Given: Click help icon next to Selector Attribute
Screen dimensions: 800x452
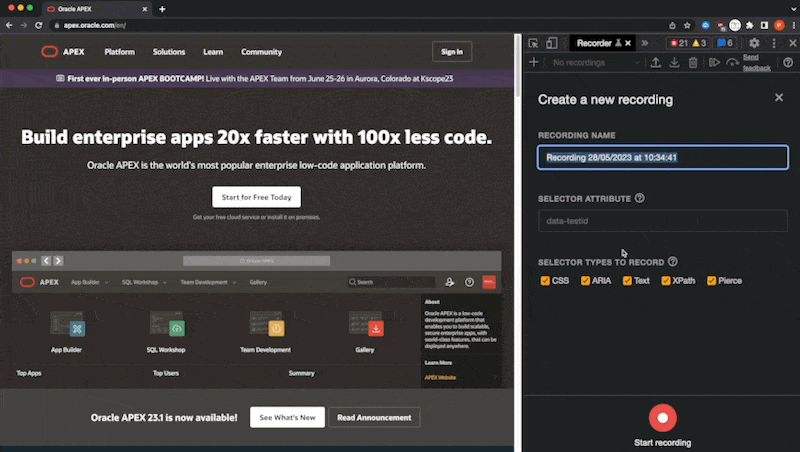Looking at the screenshot, I should (x=639, y=198).
